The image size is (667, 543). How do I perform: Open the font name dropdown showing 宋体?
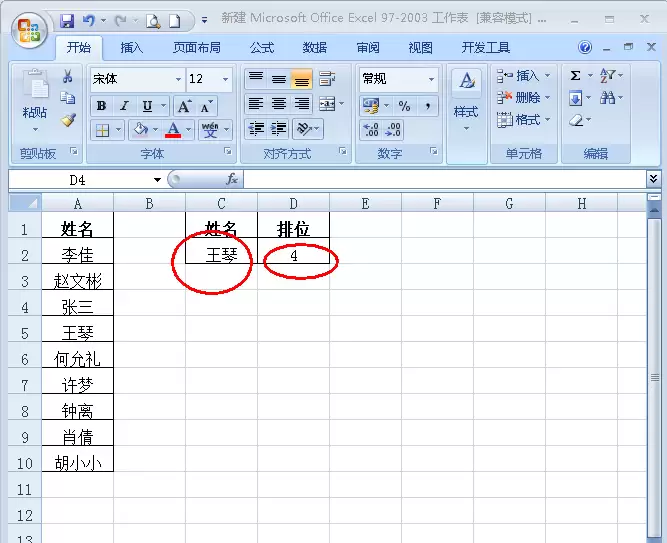137,79
